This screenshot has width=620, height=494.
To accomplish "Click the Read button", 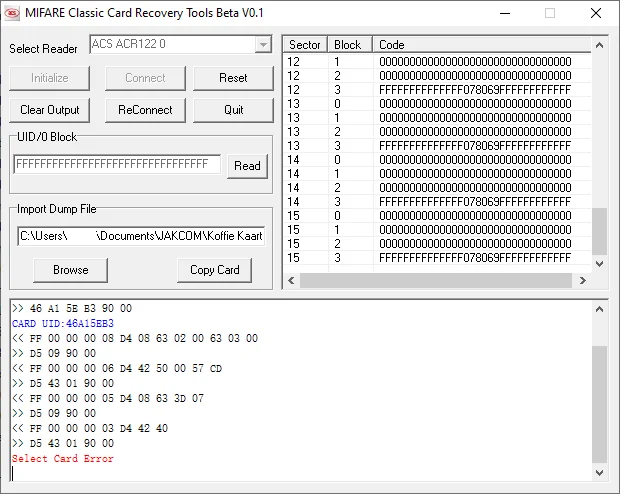I will click(x=247, y=166).
